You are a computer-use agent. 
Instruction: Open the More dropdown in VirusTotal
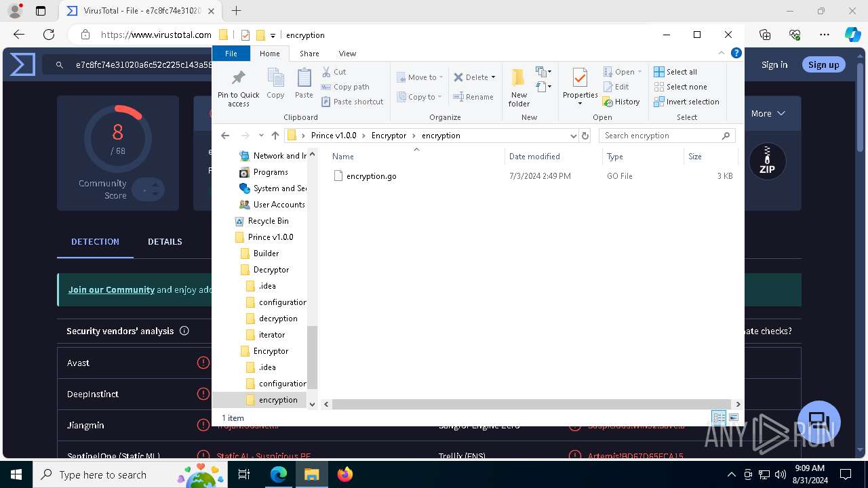pyautogui.click(x=768, y=114)
